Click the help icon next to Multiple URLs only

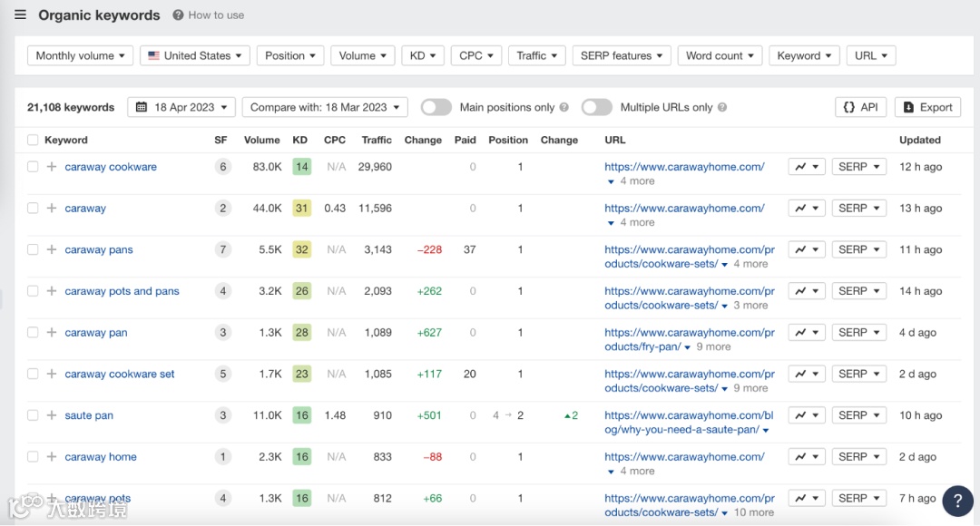coord(722,107)
